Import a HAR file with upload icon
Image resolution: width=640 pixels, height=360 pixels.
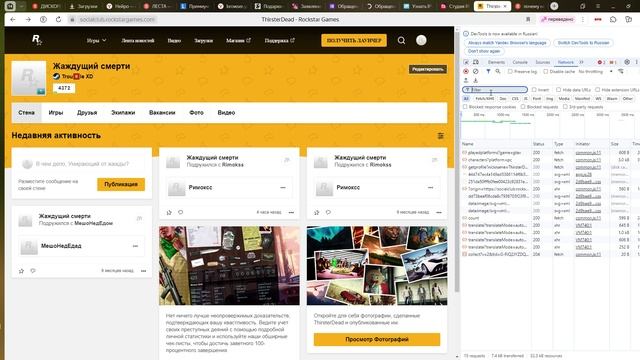[x=466, y=80]
